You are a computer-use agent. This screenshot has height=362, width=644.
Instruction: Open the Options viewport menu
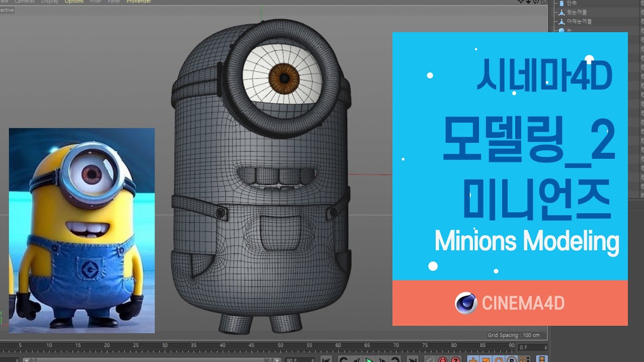pyautogui.click(x=74, y=2)
